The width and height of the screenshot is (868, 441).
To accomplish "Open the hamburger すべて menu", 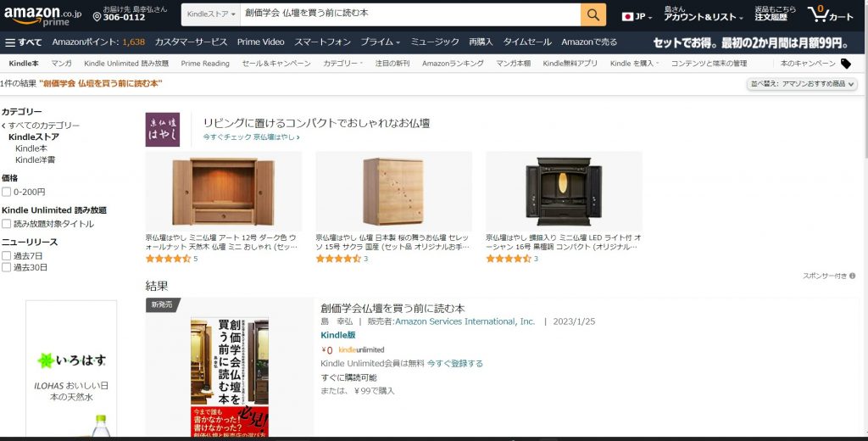I will pyautogui.click(x=24, y=42).
